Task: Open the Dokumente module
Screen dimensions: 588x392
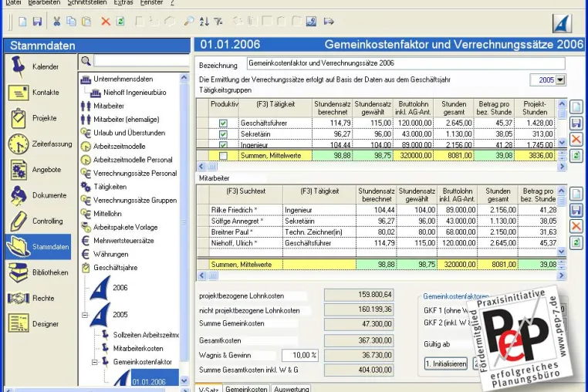Action: [x=39, y=195]
